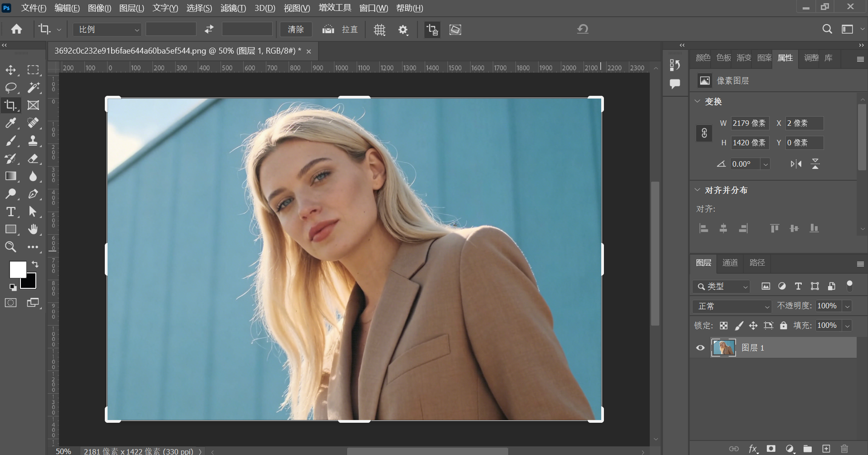Image resolution: width=868 pixels, height=455 pixels.
Task: Hide the 图层 1 layer visibility
Action: pyautogui.click(x=700, y=347)
